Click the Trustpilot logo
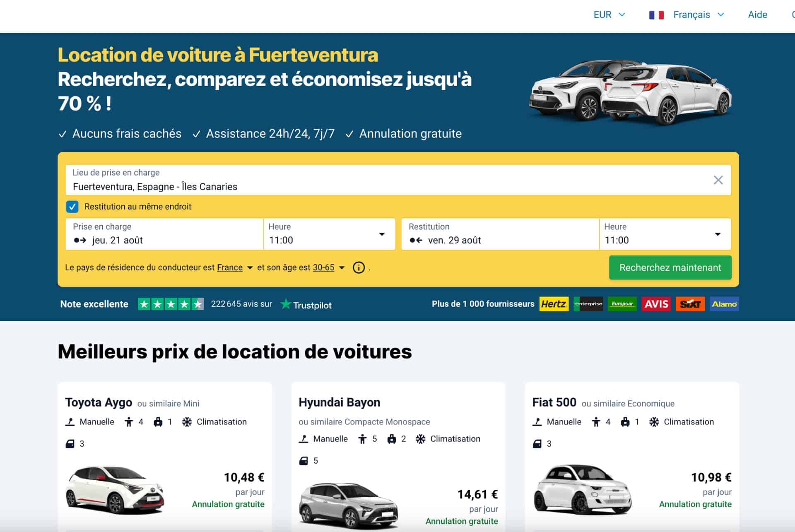795x532 pixels. click(x=306, y=305)
